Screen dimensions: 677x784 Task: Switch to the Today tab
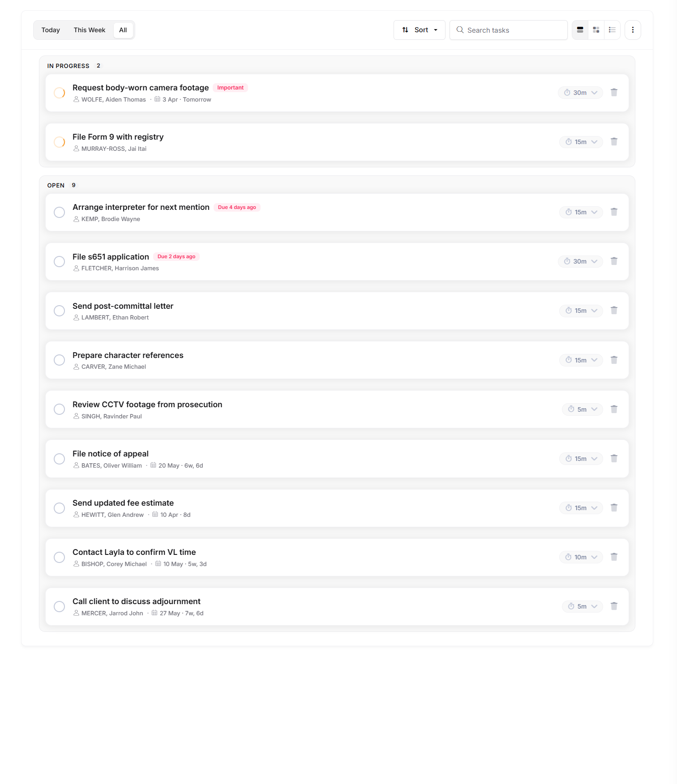pyautogui.click(x=51, y=30)
